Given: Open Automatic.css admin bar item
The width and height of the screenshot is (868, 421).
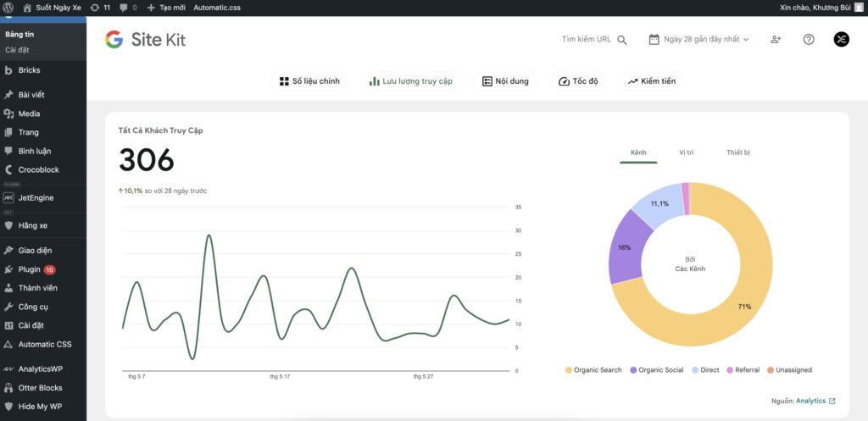Looking at the screenshot, I should tap(217, 8).
